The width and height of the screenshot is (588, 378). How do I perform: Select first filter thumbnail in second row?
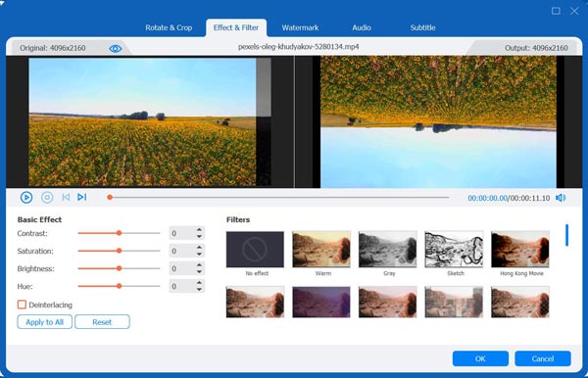pyautogui.click(x=255, y=302)
